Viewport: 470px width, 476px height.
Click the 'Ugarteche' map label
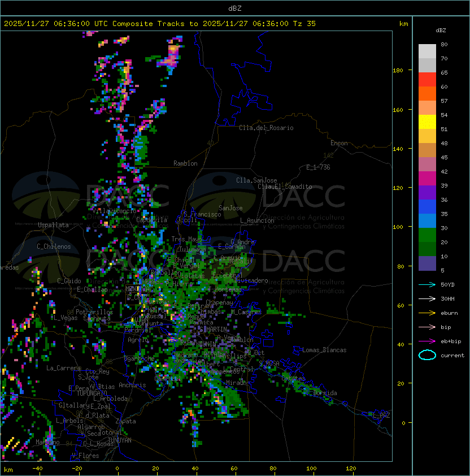139,358
